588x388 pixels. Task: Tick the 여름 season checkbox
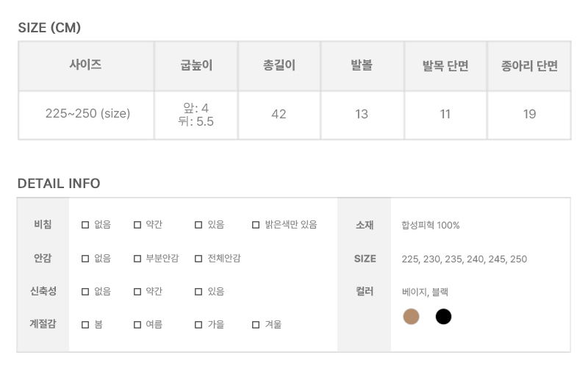[137, 325]
